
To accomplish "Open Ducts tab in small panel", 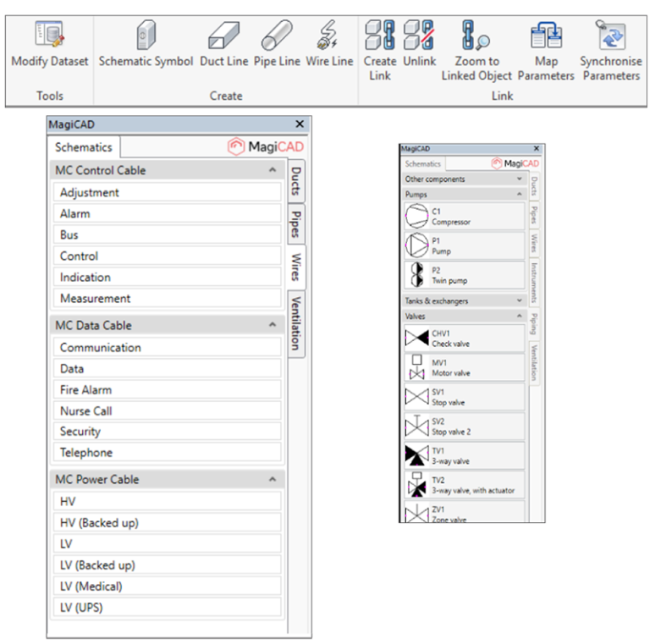I will [x=534, y=186].
